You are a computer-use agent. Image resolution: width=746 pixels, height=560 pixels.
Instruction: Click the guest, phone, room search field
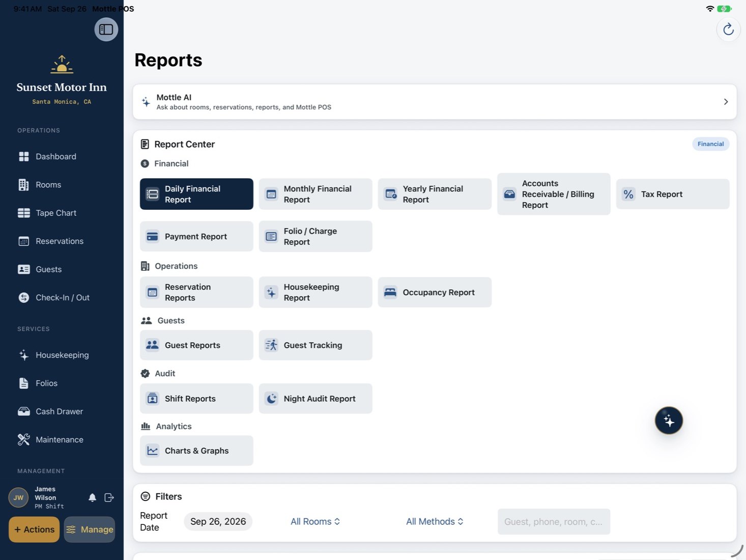click(x=554, y=522)
